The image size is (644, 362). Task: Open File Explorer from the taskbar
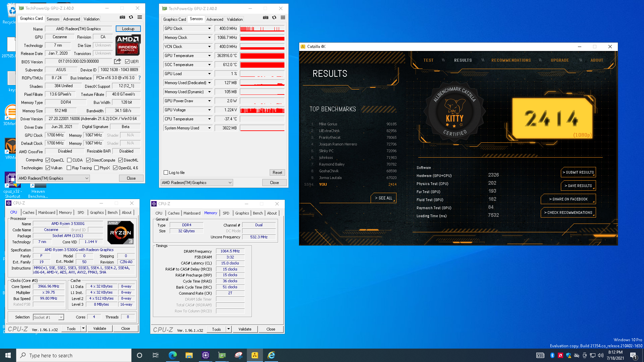(x=189, y=355)
